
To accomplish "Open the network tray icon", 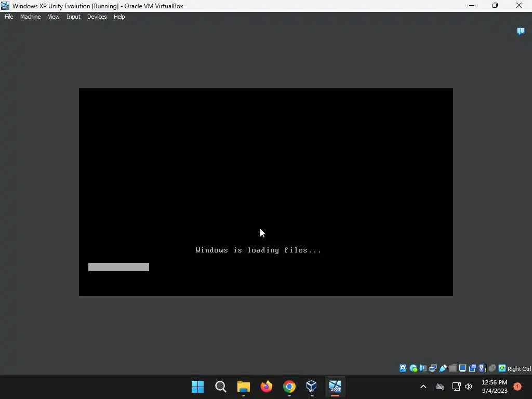I will click(456, 387).
